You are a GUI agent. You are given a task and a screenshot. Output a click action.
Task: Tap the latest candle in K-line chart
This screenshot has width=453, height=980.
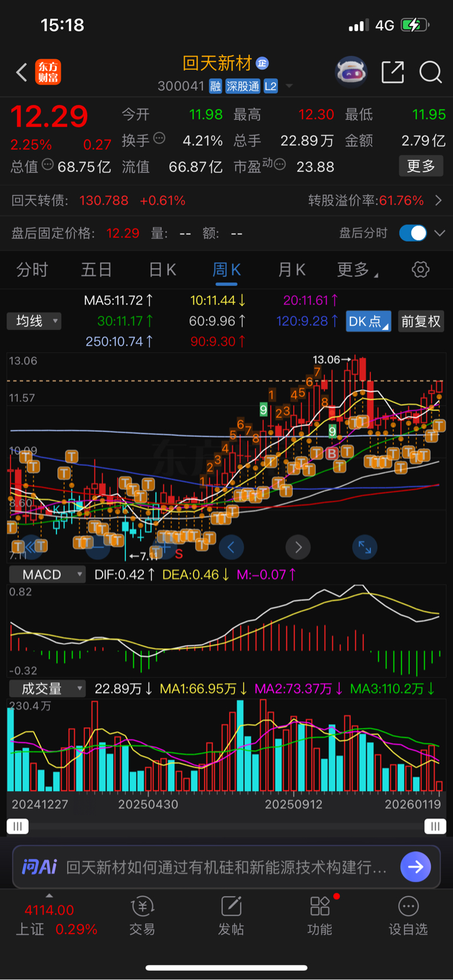[439, 387]
